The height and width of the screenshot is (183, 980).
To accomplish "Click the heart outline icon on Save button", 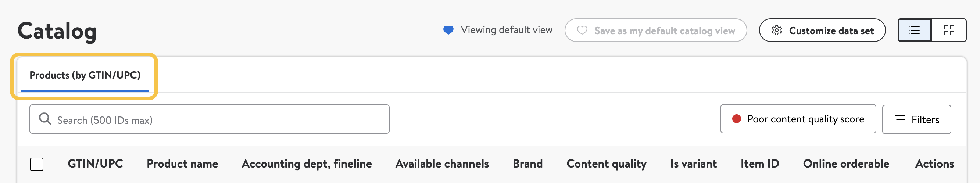I will pyautogui.click(x=582, y=30).
